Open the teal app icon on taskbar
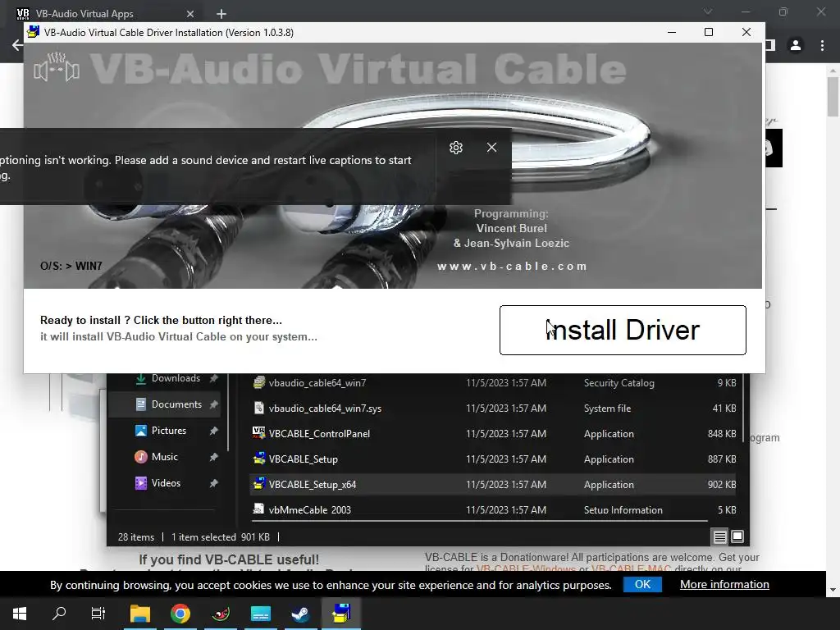This screenshot has width=840, height=630. pos(261,614)
